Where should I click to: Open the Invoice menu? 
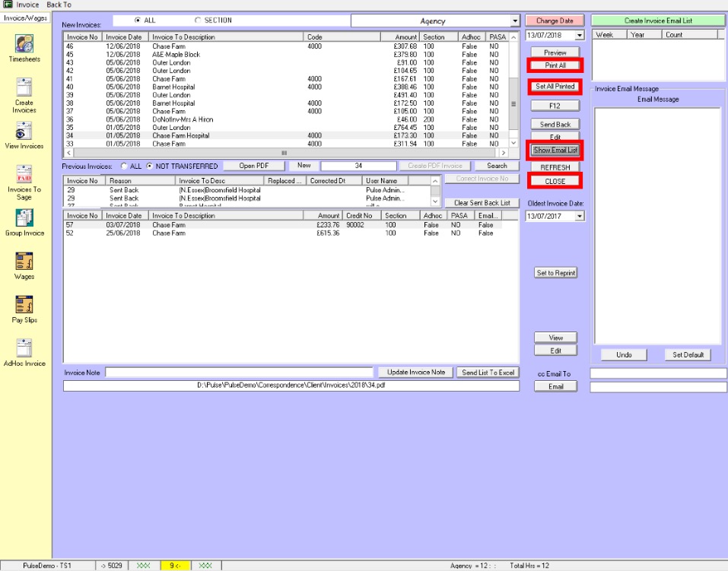27,5
